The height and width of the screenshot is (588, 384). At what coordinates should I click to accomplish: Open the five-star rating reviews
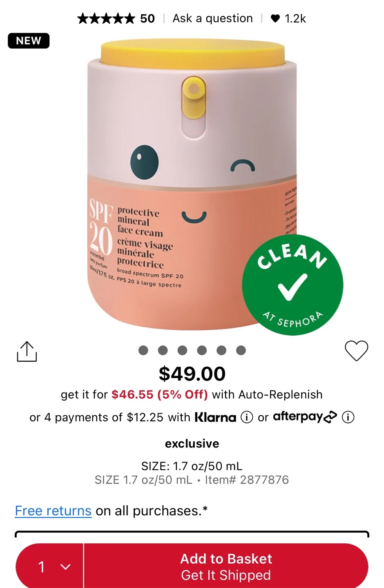[106, 18]
